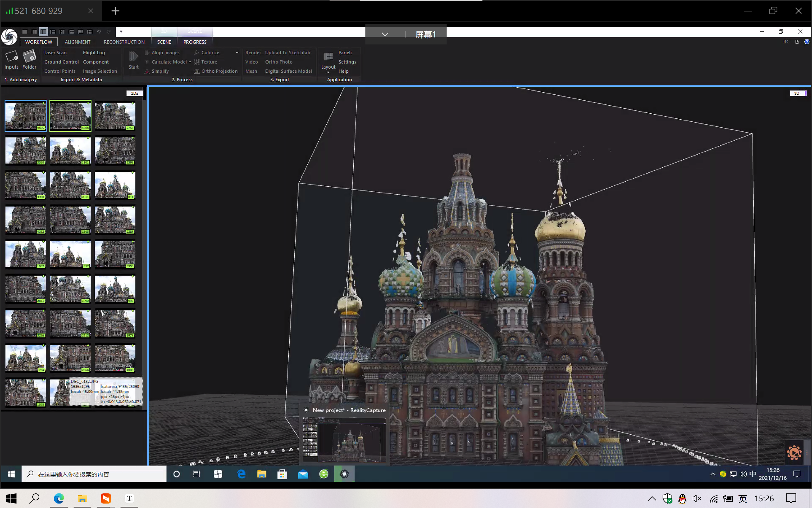Click the Redo arrow icon
This screenshot has height=508, width=812.
[108, 31]
